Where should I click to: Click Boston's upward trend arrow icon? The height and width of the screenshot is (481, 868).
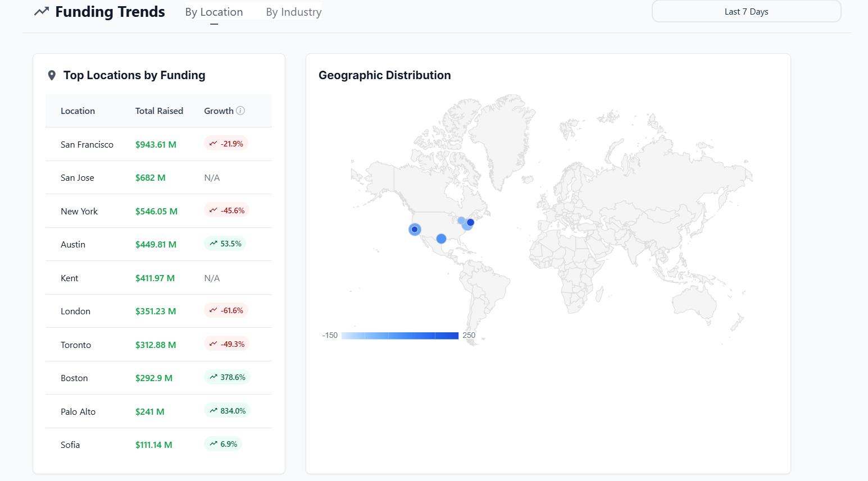[x=212, y=377]
